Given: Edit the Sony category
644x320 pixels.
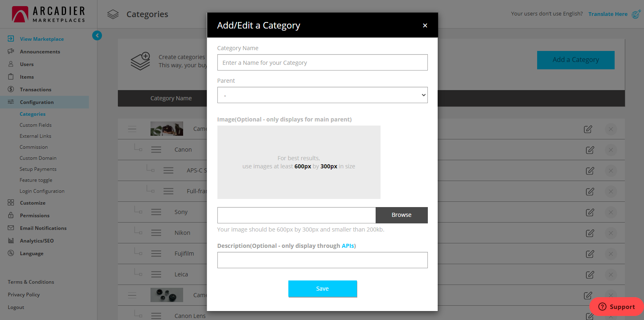Looking at the screenshot, I should coord(590,212).
